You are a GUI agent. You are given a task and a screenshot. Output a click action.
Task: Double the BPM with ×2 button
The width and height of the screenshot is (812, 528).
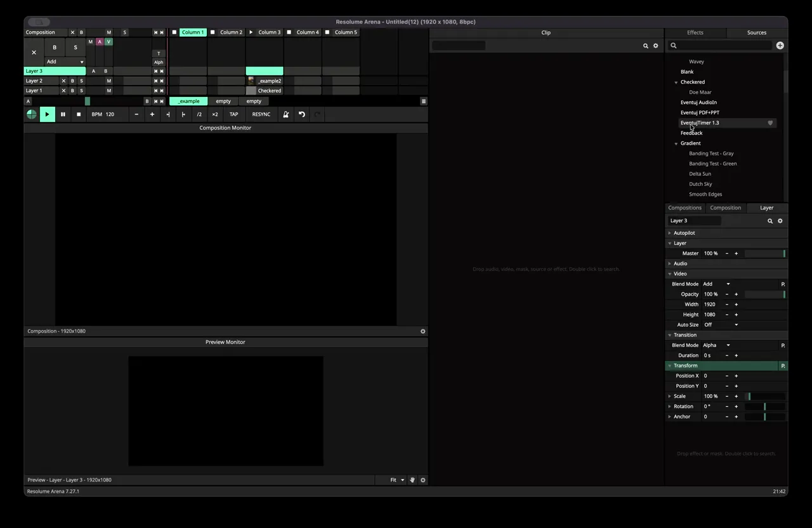click(215, 114)
